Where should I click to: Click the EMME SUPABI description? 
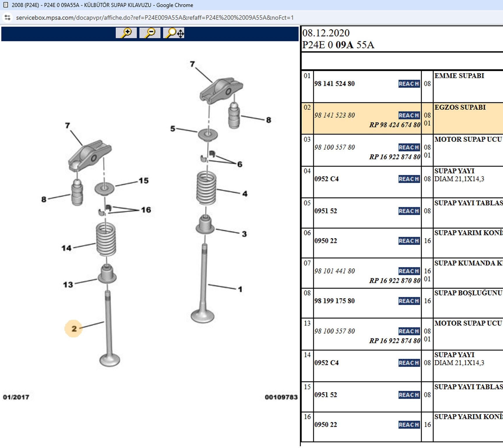[x=459, y=76]
